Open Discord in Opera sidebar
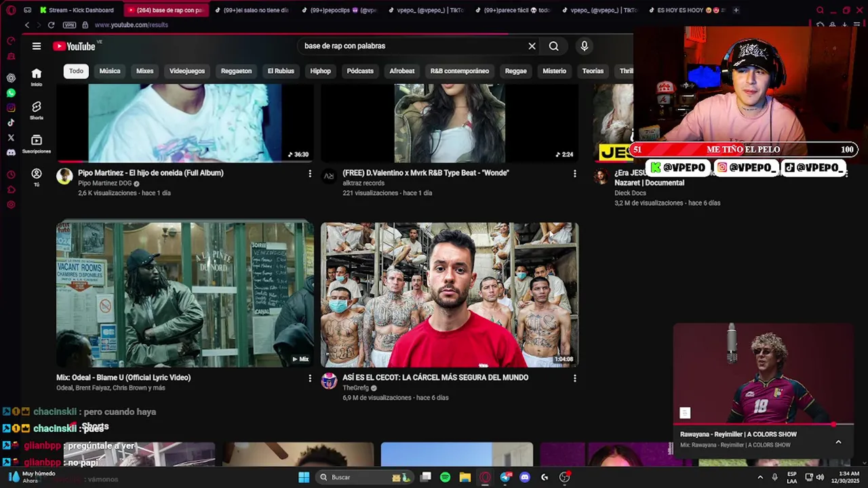 pyautogui.click(x=11, y=152)
